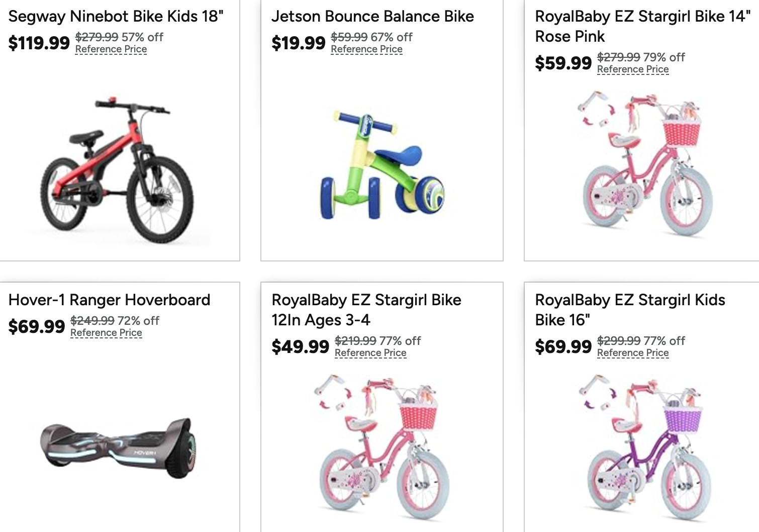Open RoyalBaby EZ Stargirl Bike 14" Rose Pink title
Viewport: 759px width, 532px height.
coord(642,26)
